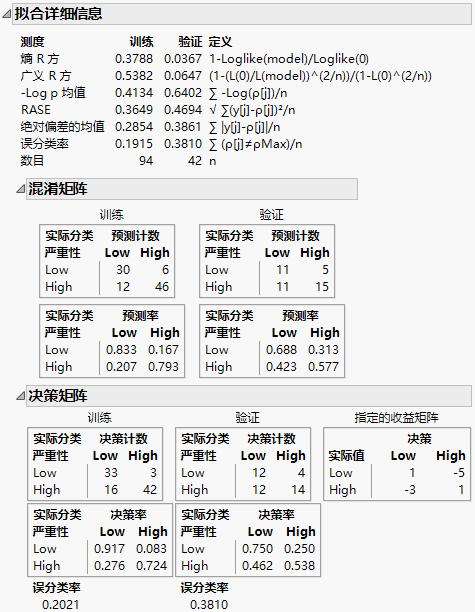The width and height of the screenshot is (475, 612).
Task: Select the 熵 R 方 measure row label
Action: click(x=40, y=59)
